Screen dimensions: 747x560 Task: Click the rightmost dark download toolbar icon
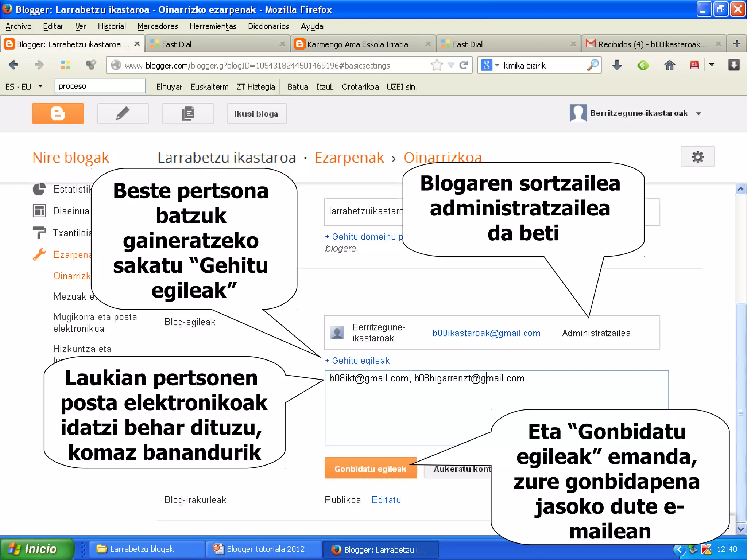point(734,65)
